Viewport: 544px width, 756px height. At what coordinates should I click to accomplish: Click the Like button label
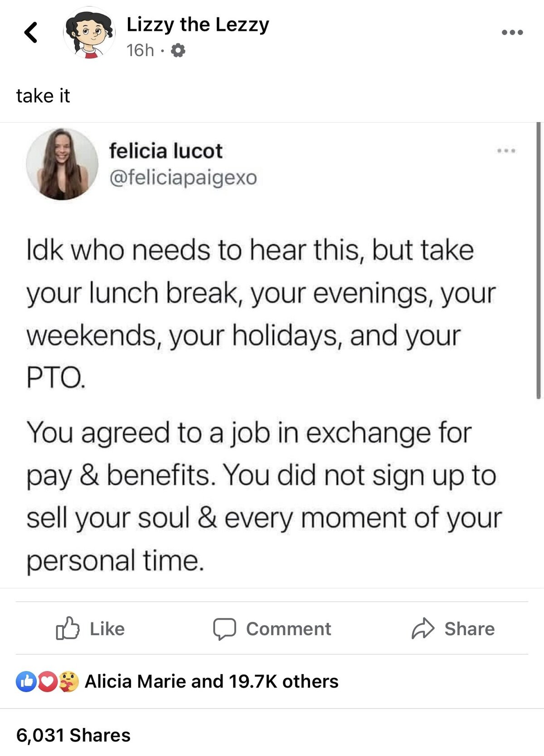pyautogui.click(x=107, y=629)
